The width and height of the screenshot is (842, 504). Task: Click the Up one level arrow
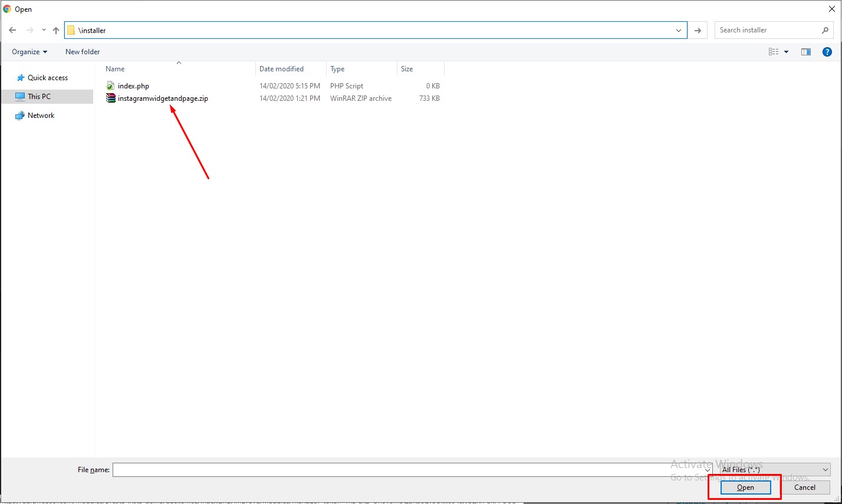(56, 30)
